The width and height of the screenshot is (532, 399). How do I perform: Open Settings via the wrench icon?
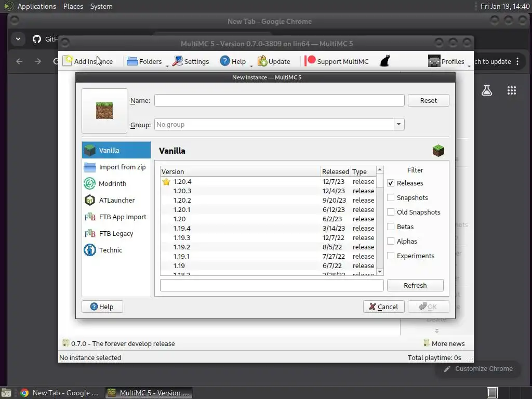pos(178,61)
